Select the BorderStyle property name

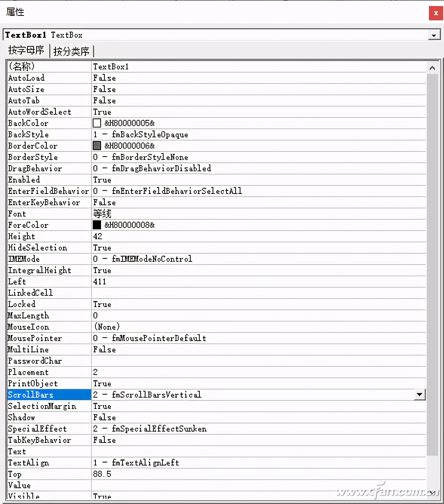[x=33, y=157]
